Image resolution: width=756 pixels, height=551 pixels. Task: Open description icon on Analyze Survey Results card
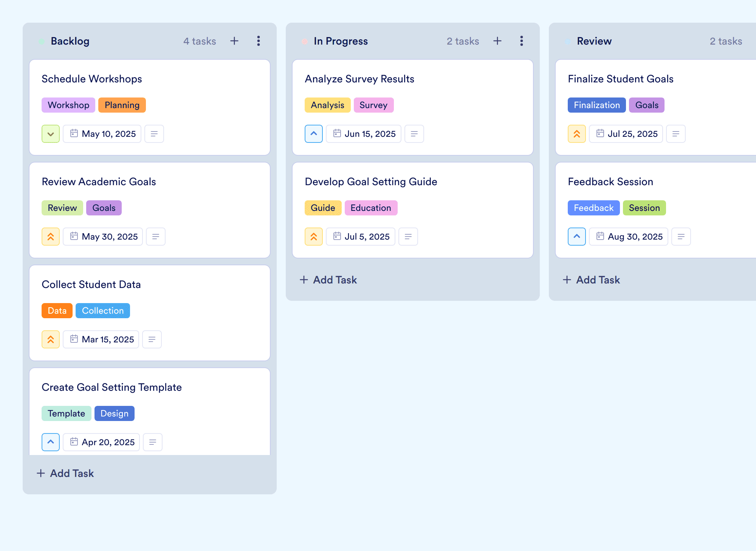point(414,134)
